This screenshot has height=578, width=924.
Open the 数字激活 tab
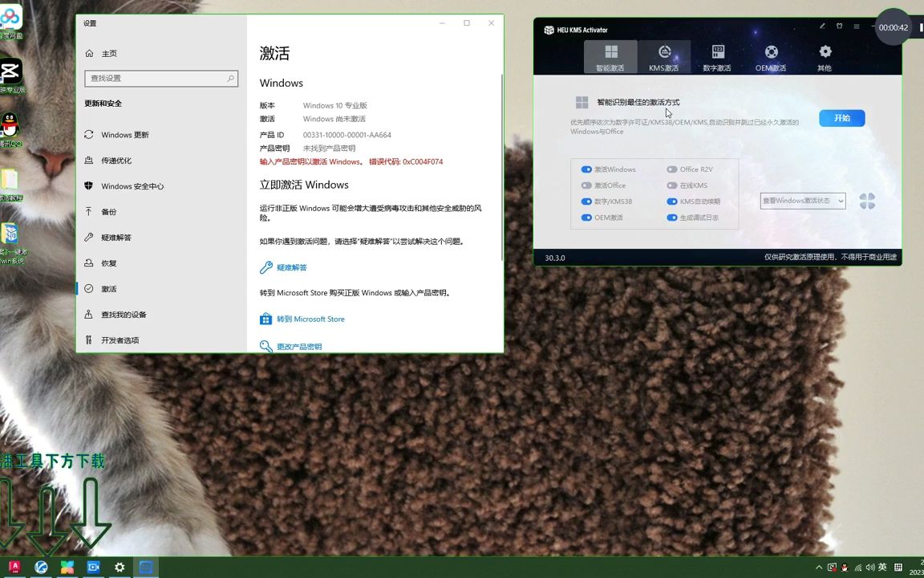(x=717, y=57)
